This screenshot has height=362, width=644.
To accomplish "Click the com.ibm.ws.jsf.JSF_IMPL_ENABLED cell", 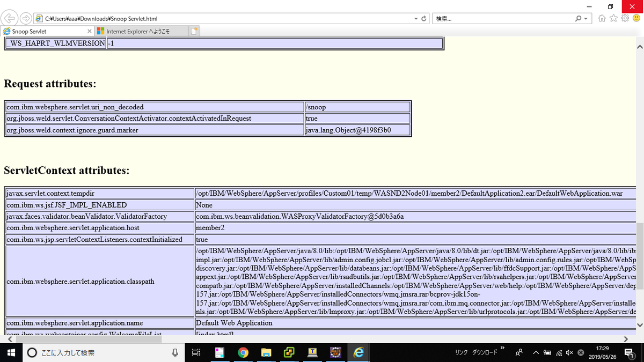I will click(x=100, y=205).
